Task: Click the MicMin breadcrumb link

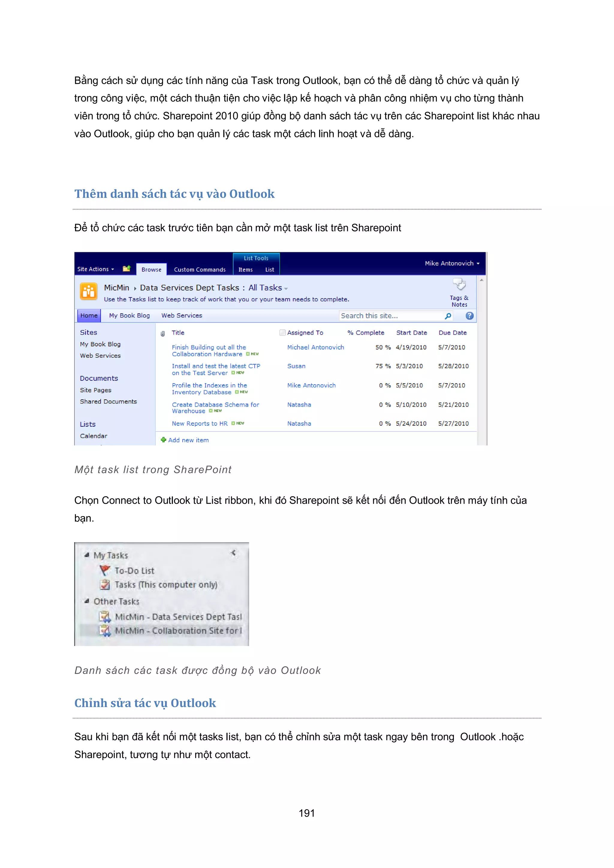Action: point(116,288)
